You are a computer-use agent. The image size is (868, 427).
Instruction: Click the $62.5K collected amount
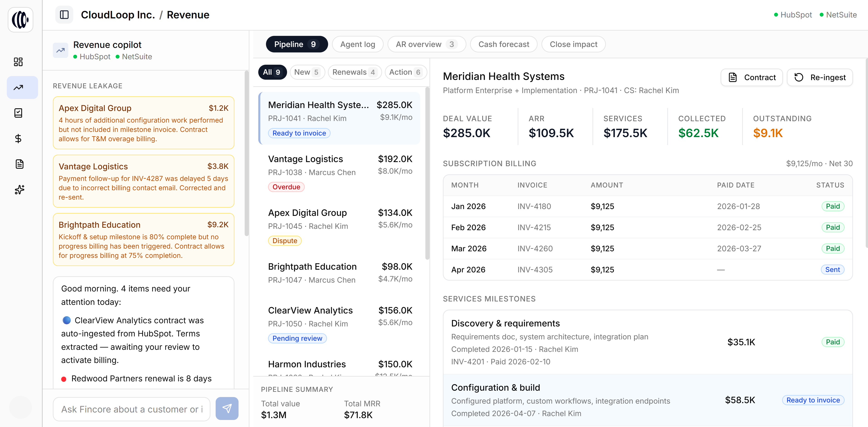pos(698,133)
